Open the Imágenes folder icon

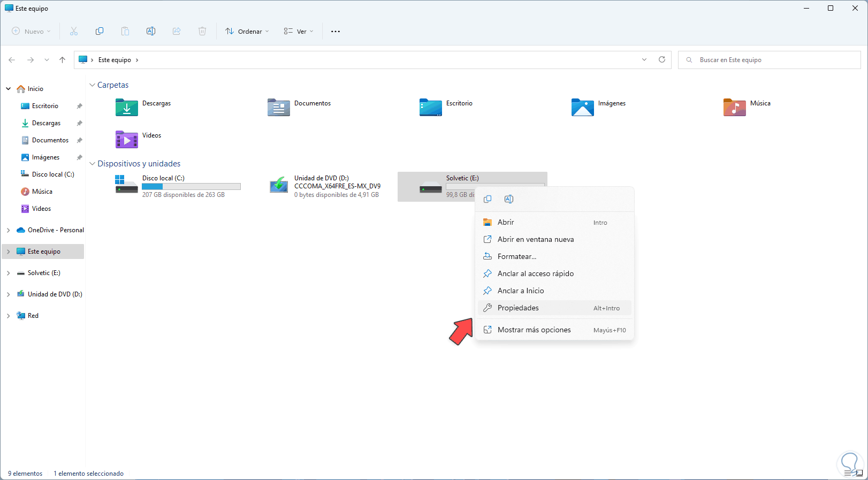583,108
